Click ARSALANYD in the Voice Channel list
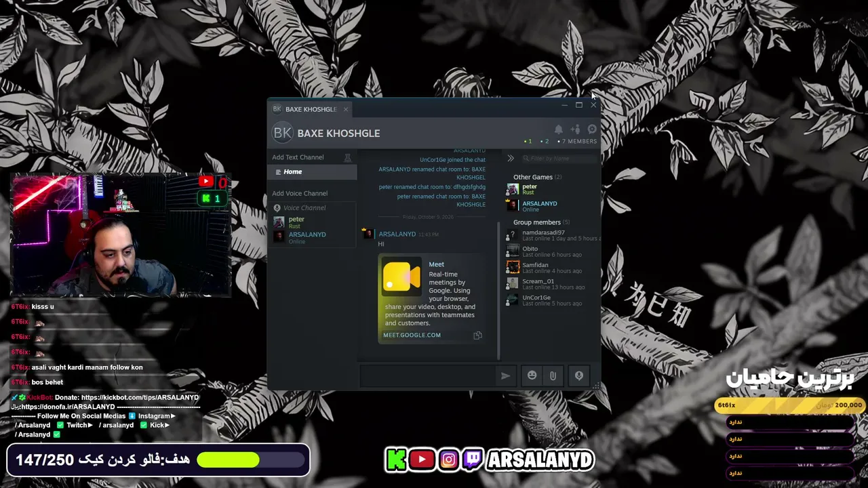 click(312, 237)
